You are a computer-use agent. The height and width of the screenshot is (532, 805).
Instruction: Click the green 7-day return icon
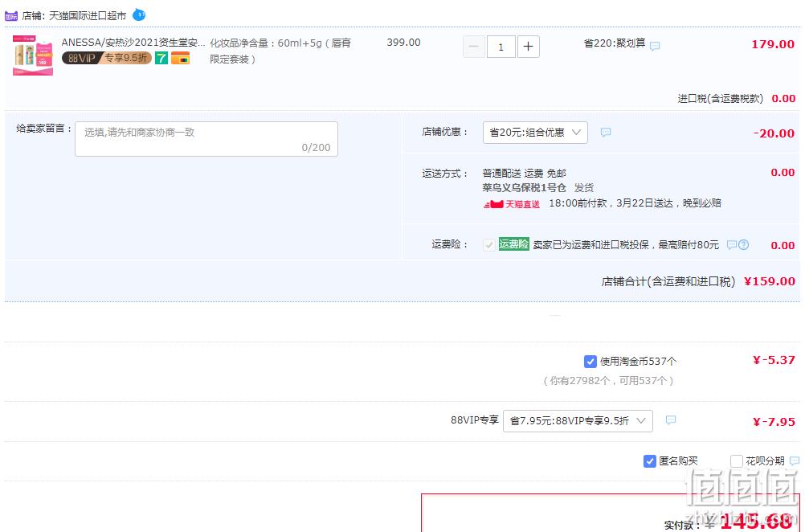coord(161,58)
